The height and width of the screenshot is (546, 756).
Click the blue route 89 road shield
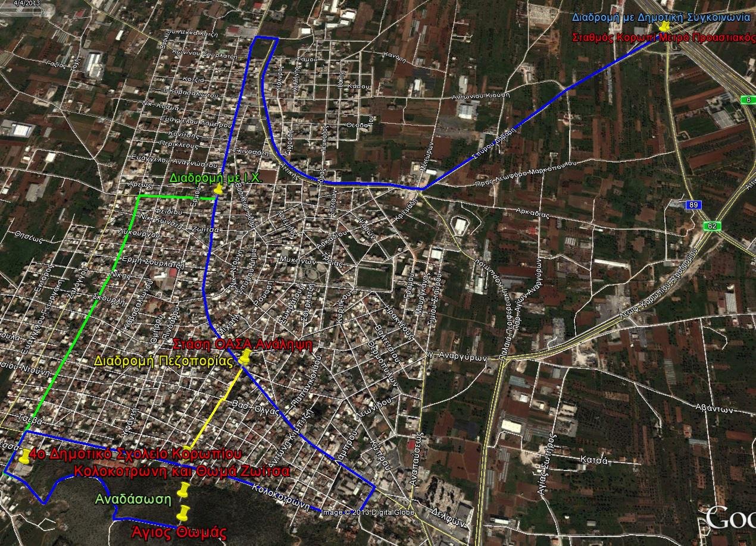click(693, 205)
